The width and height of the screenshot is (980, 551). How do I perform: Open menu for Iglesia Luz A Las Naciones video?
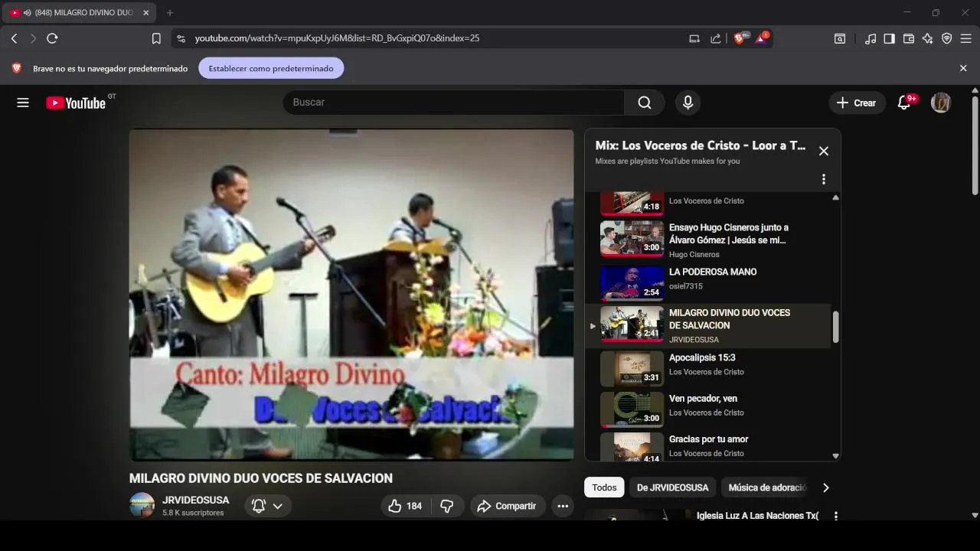click(x=836, y=517)
